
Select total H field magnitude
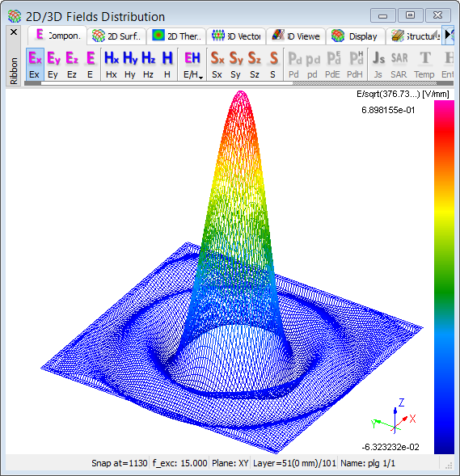(x=167, y=65)
